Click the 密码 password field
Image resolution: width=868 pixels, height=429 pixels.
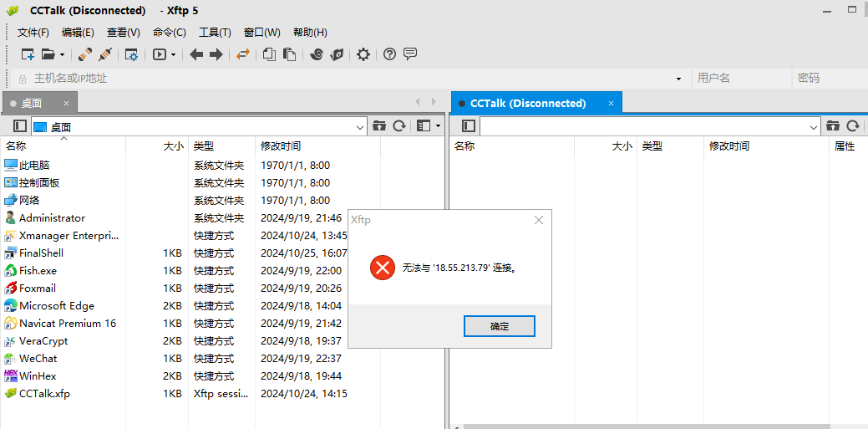point(830,79)
